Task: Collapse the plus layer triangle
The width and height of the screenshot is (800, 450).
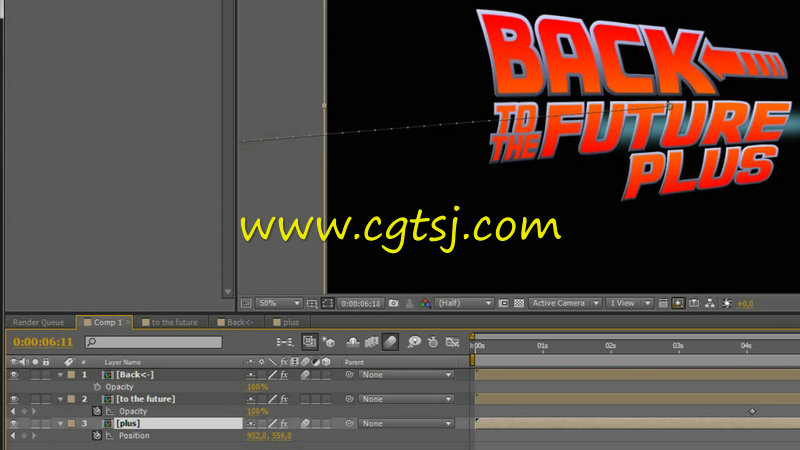Action: pyautogui.click(x=60, y=424)
